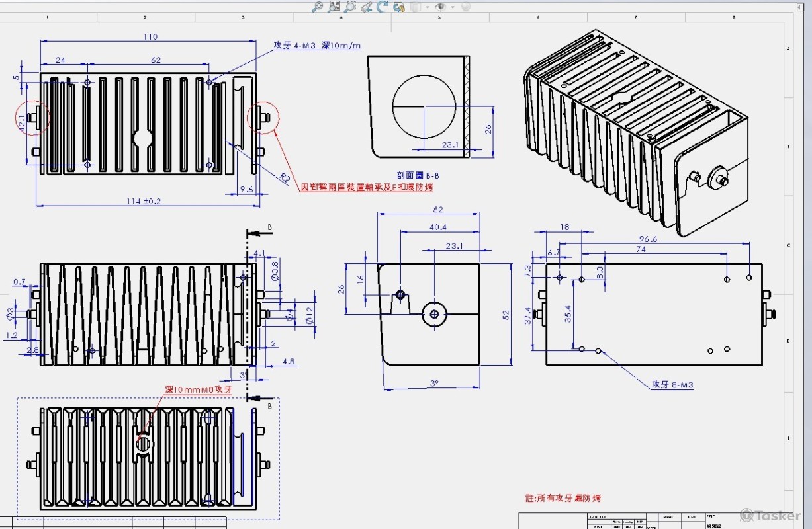Select the isometric 3D view of the part
812x529 pixels.
pyautogui.click(x=635, y=132)
